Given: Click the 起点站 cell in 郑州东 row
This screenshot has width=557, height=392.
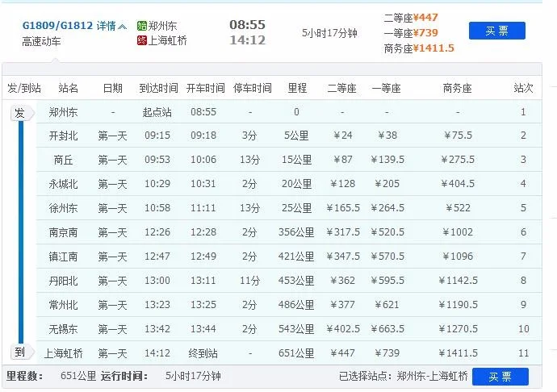Looking at the screenshot, I should (157, 112).
